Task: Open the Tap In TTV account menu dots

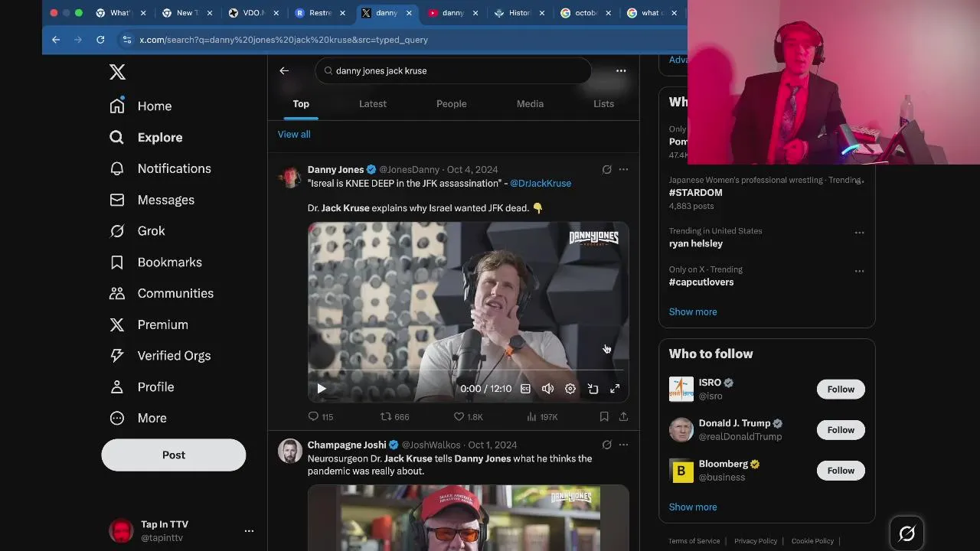Action: tap(249, 530)
